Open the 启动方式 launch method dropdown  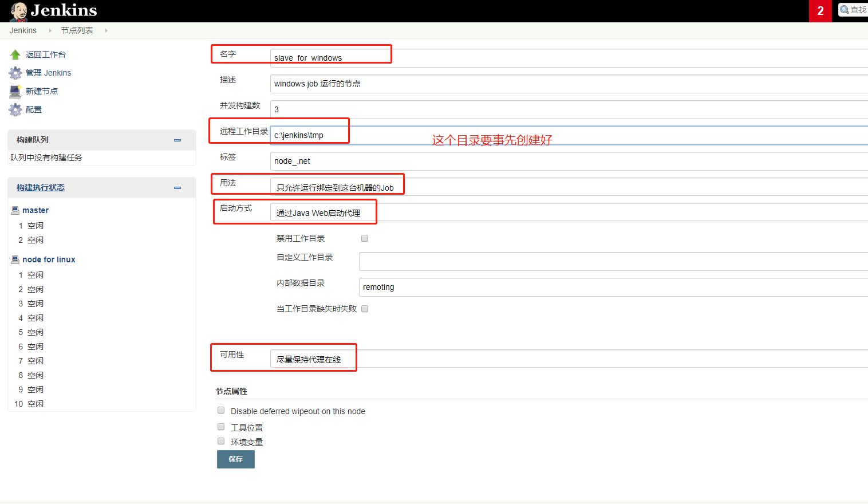click(569, 212)
